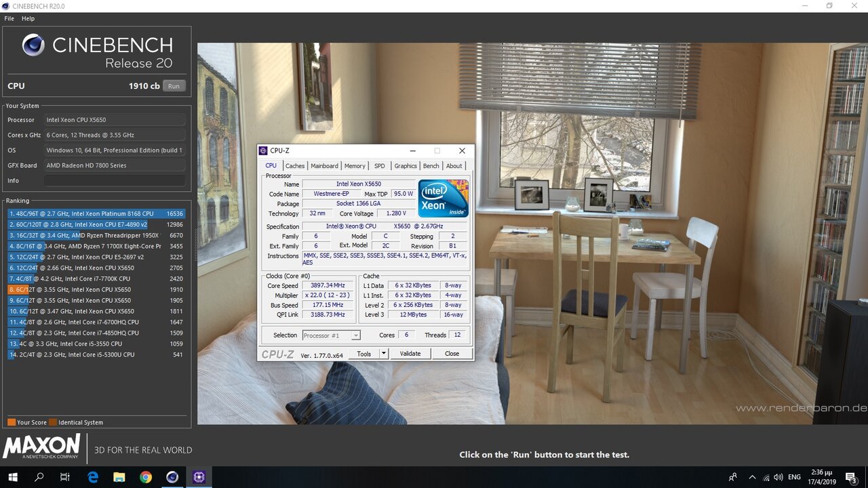
Task: Open File Explorer from taskbar
Action: (x=119, y=477)
